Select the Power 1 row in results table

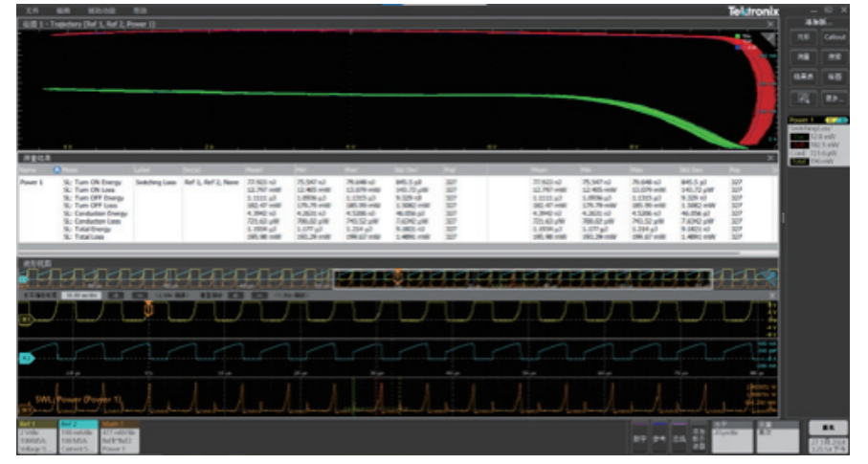click(32, 180)
